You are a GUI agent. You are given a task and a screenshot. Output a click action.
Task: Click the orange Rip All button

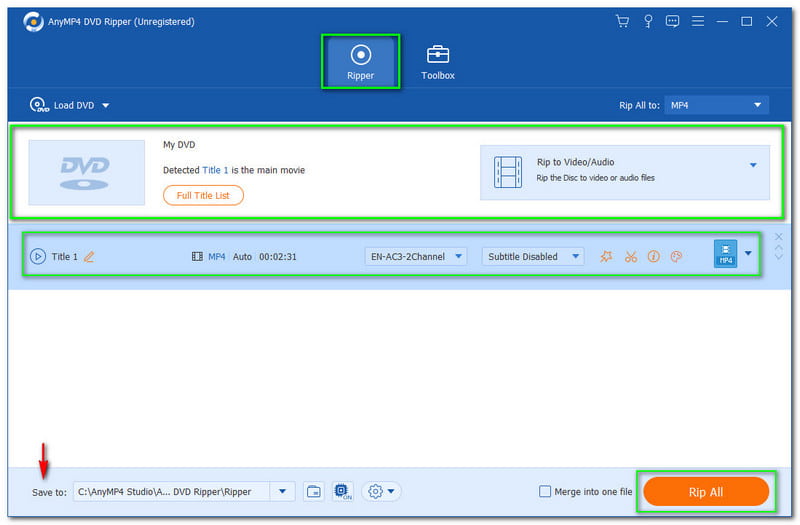(x=706, y=492)
